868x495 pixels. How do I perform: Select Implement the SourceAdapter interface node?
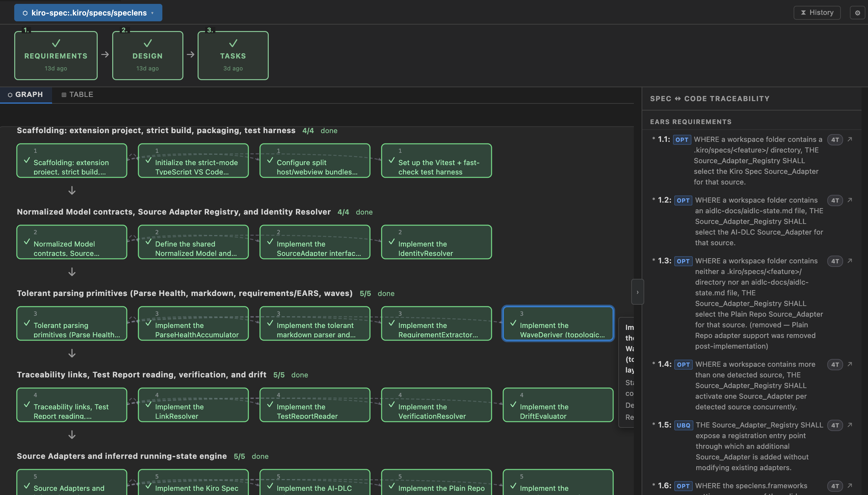click(x=315, y=242)
